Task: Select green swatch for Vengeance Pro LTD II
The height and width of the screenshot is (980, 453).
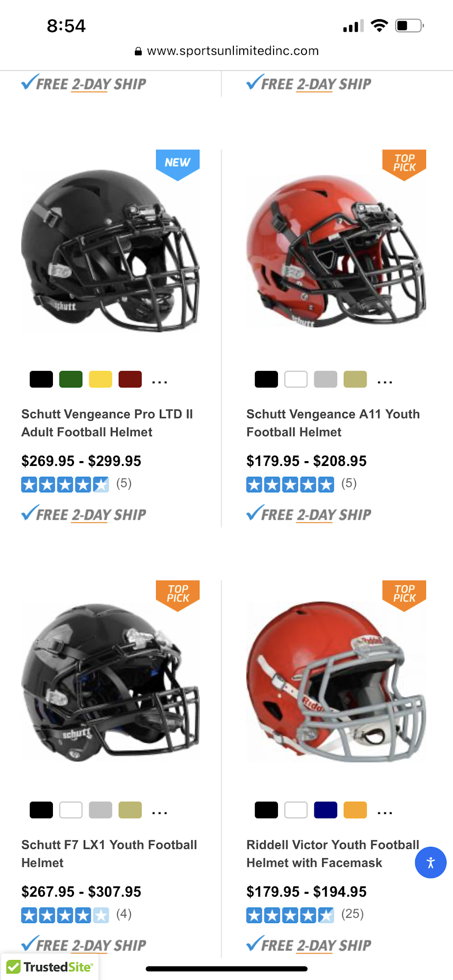Action: click(x=71, y=379)
